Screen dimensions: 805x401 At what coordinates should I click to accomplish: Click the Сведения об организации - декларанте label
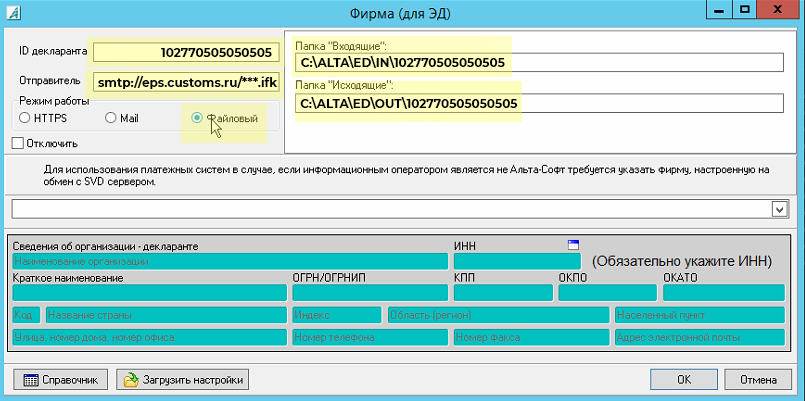pyautogui.click(x=105, y=246)
